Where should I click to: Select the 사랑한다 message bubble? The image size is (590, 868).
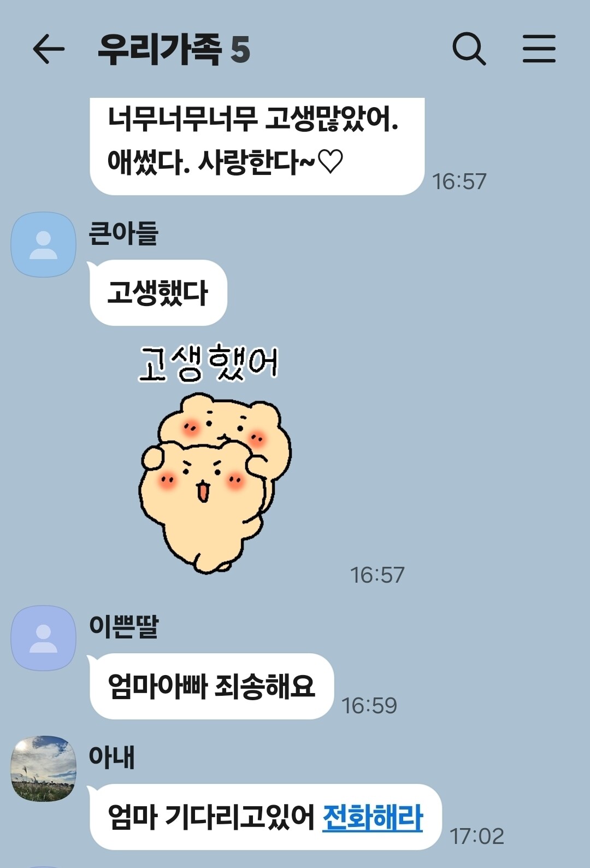coord(257,146)
